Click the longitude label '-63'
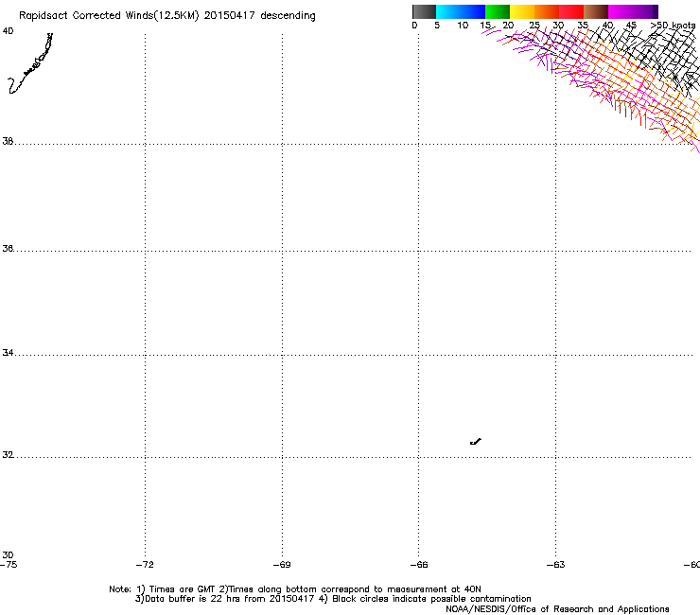The height and width of the screenshot is (615, 700). click(556, 565)
